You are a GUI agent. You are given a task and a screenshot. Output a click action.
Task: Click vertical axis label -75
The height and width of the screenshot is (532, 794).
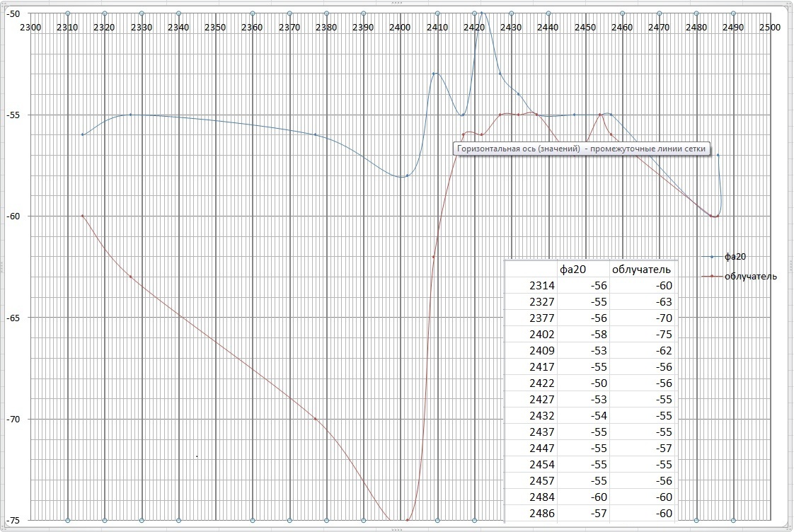(x=13, y=521)
